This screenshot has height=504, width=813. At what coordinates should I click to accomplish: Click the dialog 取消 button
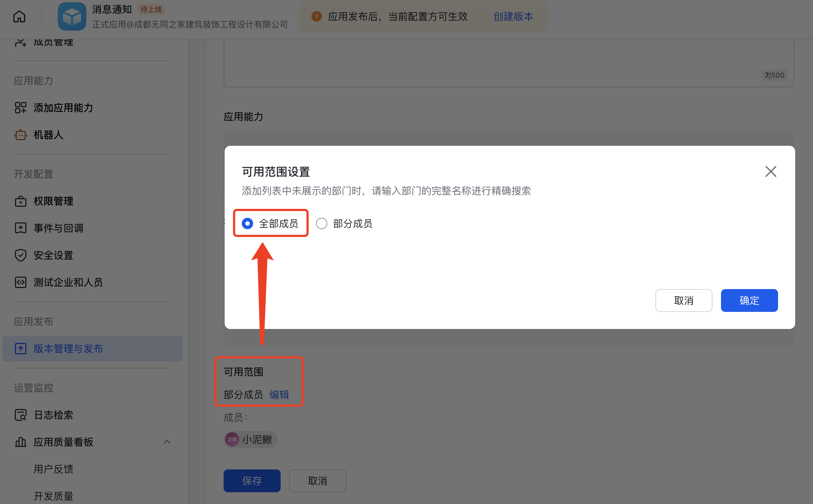pyautogui.click(x=684, y=300)
